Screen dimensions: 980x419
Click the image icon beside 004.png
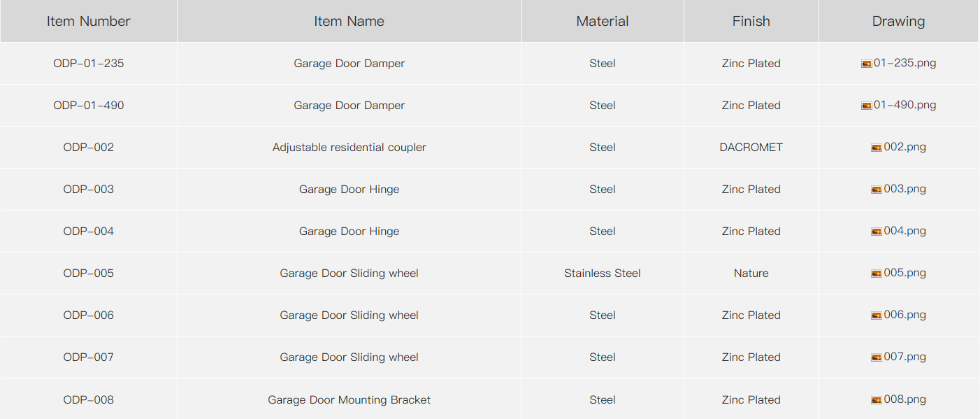[877, 232]
